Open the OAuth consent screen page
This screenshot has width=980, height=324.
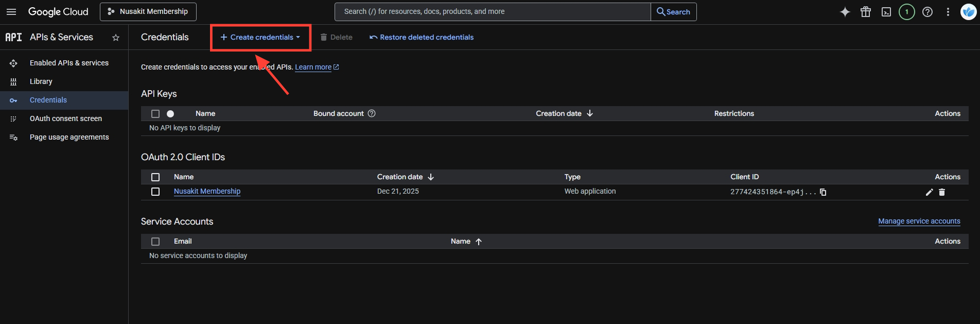[x=66, y=118]
